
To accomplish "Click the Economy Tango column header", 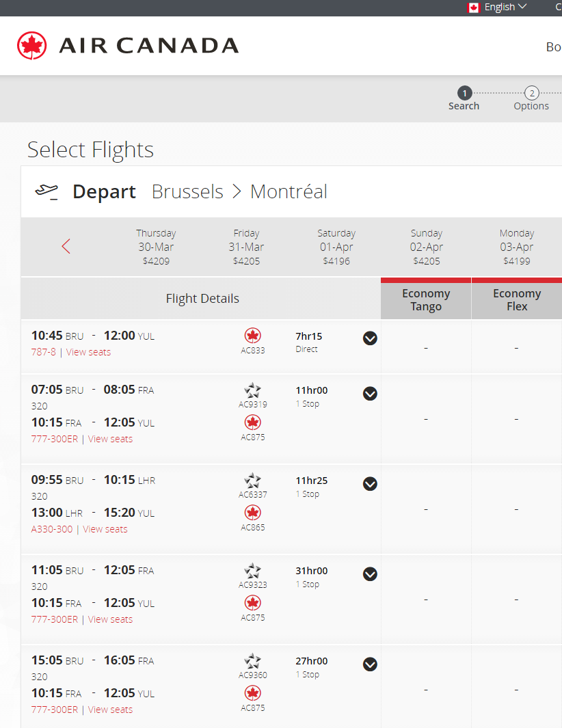I will pyautogui.click(x=426, y=300).
